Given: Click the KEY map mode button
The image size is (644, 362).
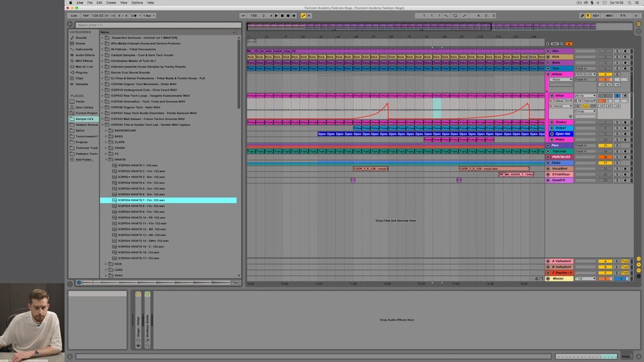Looking at the screenshot, I should coord(596,15).
